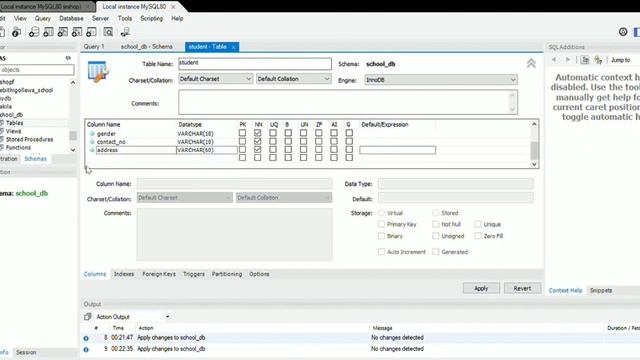The width and height of the screenshot is (640, 360).
Task: Uncheck NN checkbox for contact_no column
Action: click(258, 141)
